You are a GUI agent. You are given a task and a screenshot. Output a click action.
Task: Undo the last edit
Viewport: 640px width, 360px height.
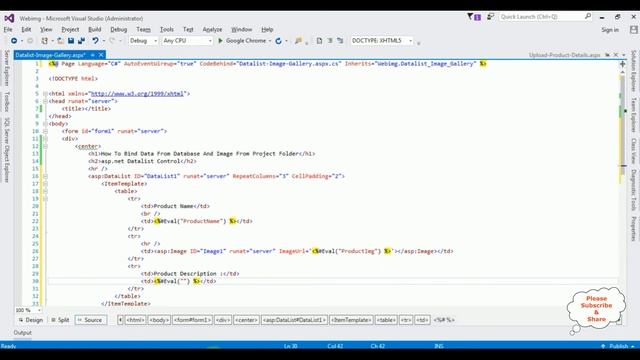point(95,41)
